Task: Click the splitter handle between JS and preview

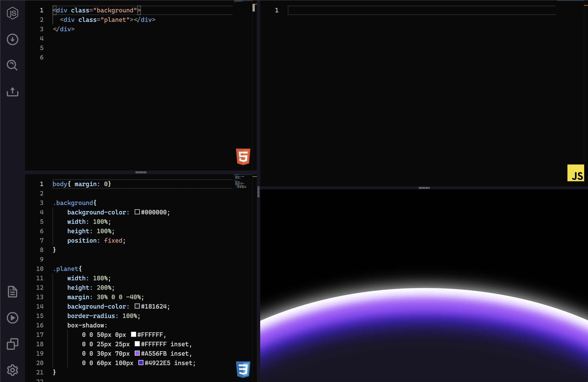Action: pyautogui.click(x=424, y=188)
